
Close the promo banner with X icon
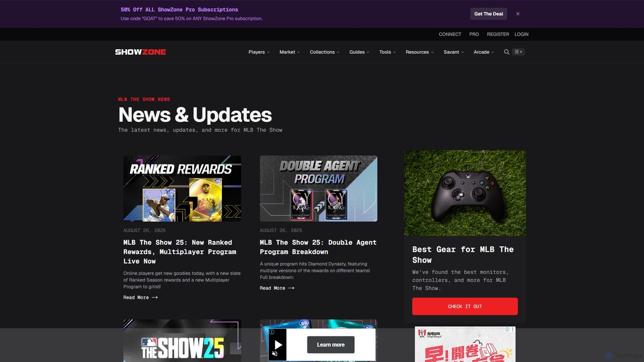[x=518, y=14]
